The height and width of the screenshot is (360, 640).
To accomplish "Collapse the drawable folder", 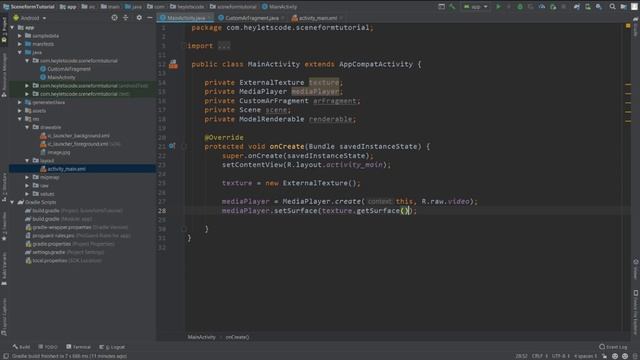I will click(27, 127).
